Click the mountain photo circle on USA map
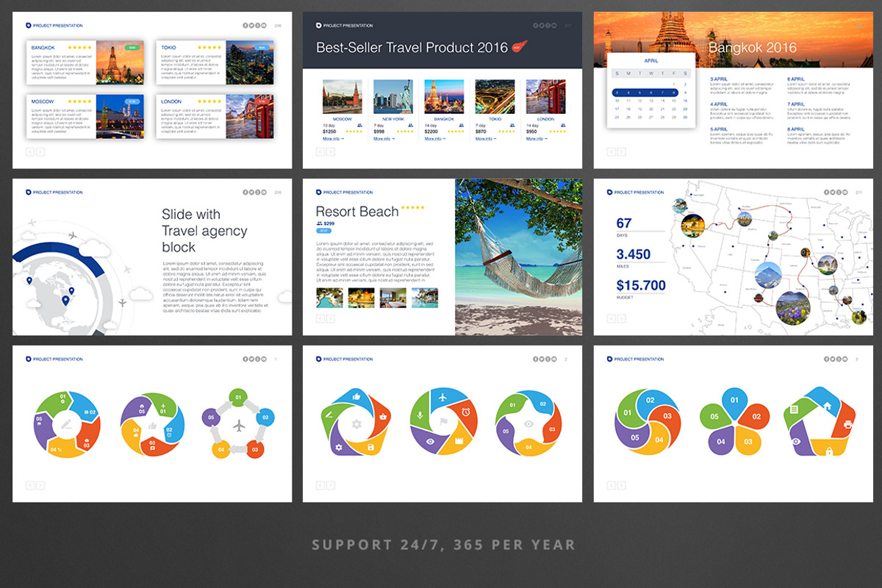Screen dimensions: 882x588 [x=768, y=276]
